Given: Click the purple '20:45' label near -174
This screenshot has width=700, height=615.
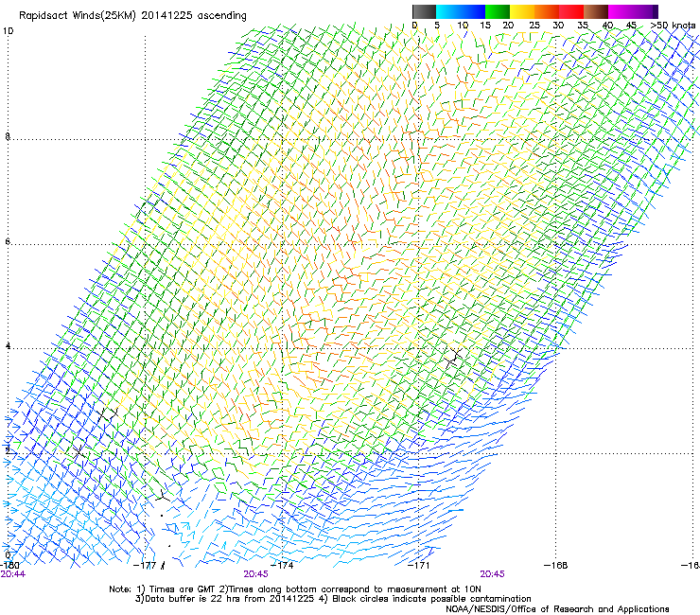Looking at the screenshot, I should click(x=255, y=574).
